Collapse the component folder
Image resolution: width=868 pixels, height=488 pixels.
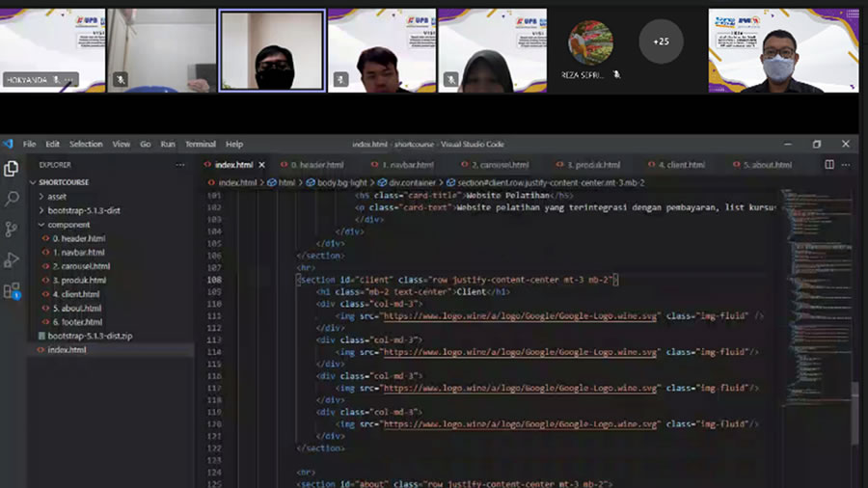[68, 225]
